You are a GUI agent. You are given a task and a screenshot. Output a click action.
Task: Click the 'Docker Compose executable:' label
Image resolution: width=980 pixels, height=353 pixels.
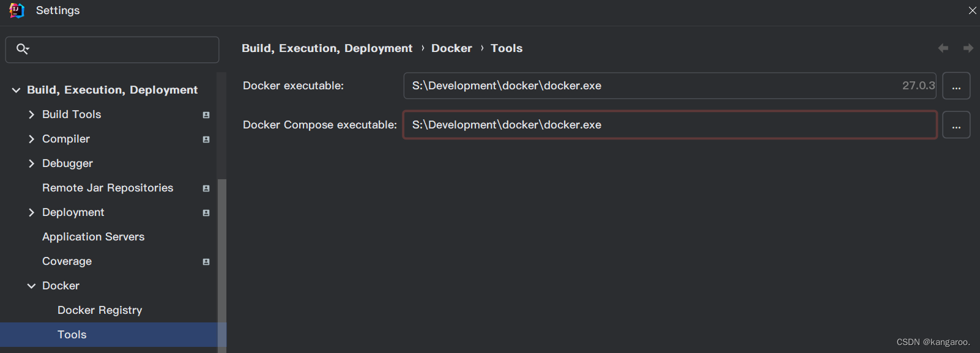[320, 125]
